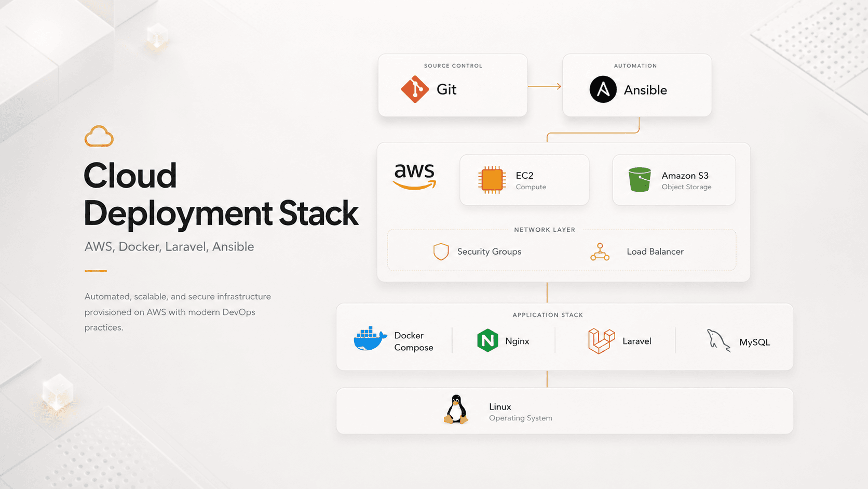Click the "Docker Compose" label

[x=413, y=341]
